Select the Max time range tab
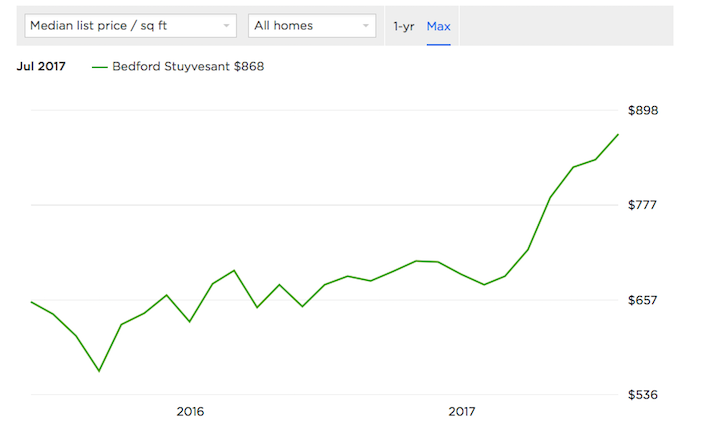Image resolution: width=706 pixels, height=436 pixels. [439, 27]
